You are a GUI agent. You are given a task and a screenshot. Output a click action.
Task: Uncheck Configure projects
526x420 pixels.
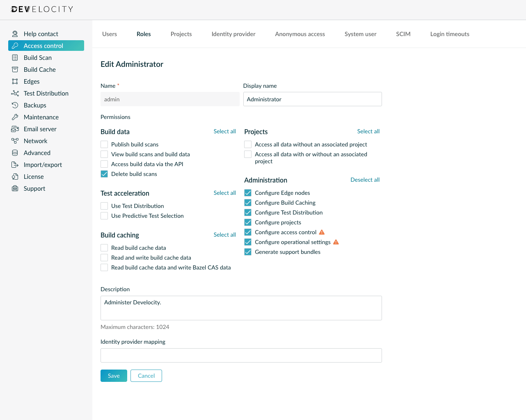(x=248, y=222)
